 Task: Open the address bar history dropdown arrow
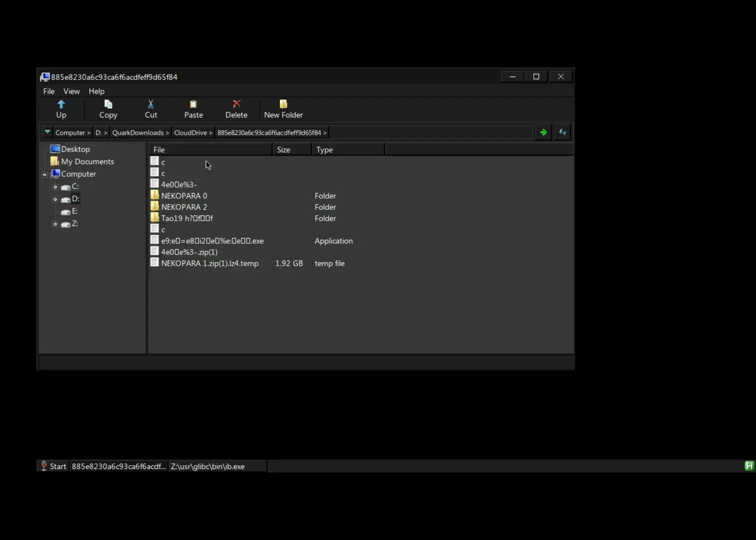pyautogui.click(x=47, y=132)
